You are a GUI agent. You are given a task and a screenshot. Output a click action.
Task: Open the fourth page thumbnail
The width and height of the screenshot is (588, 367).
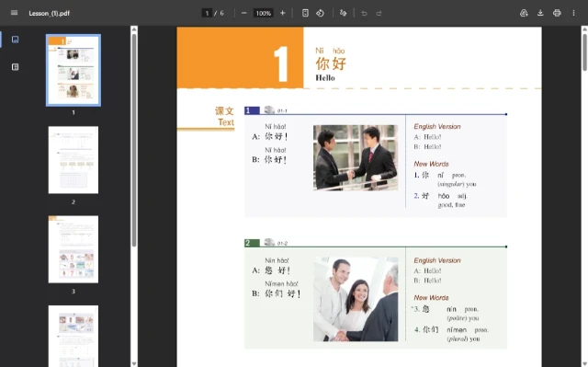pos(73,336)
